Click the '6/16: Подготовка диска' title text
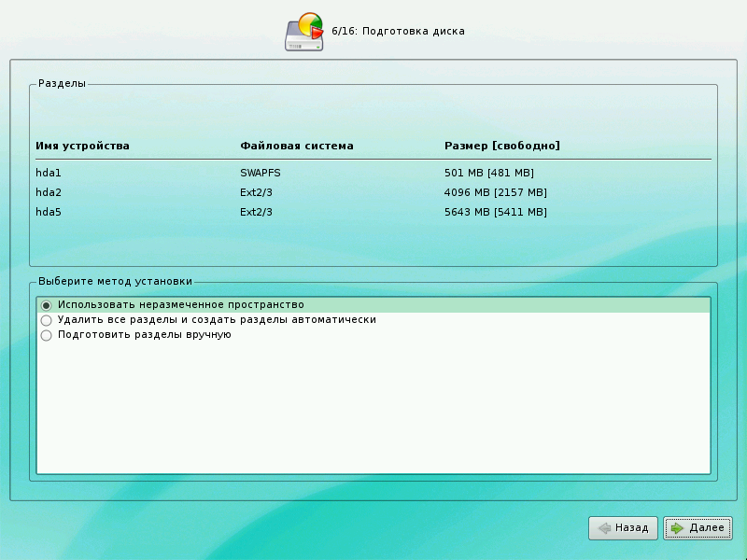The image size is (747, 560). [x=398, y=32]
